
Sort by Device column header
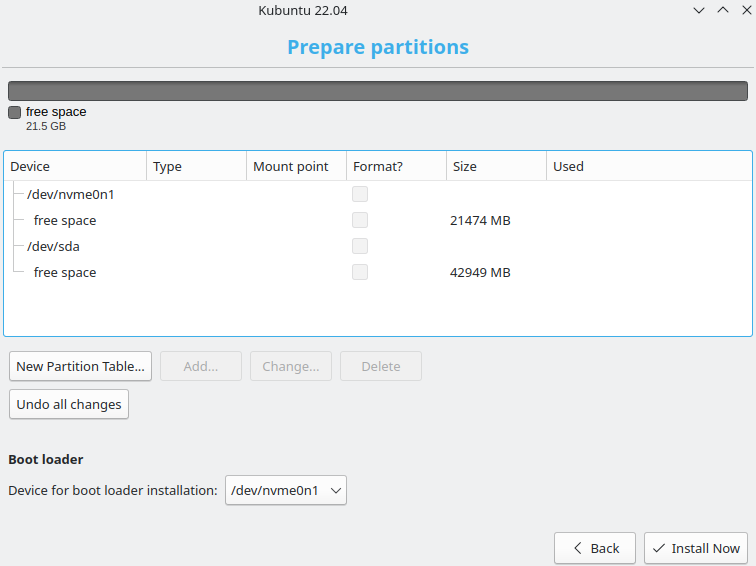pos(75,166)
